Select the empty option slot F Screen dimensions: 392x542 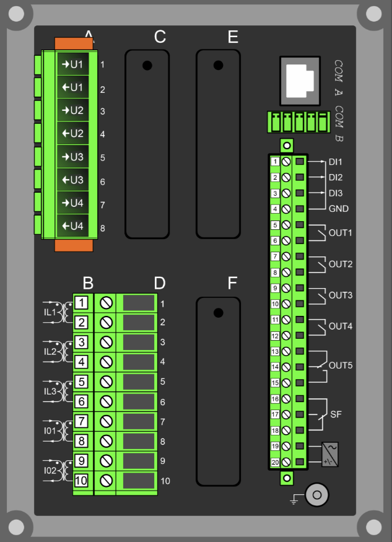(218, 391)
